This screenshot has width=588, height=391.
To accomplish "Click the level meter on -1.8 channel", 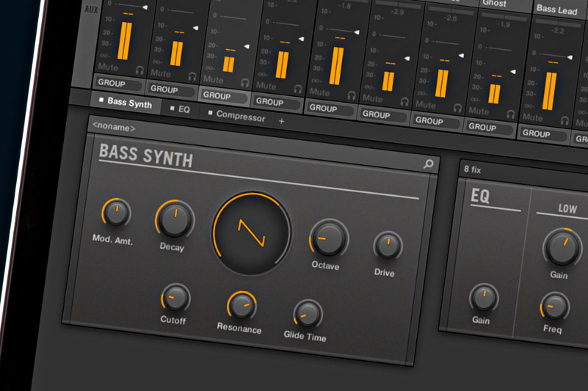I will pyautogui.click(x=336, y=66).
